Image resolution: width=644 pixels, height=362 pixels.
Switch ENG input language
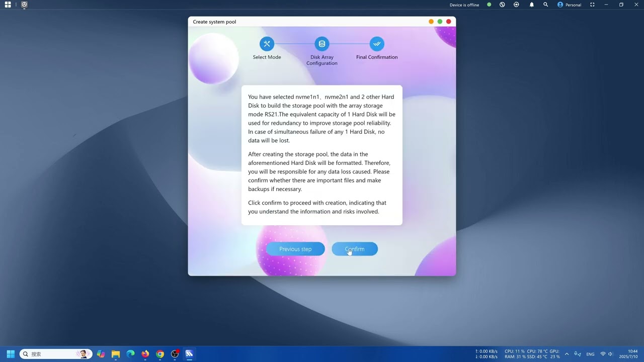point(590,354)
